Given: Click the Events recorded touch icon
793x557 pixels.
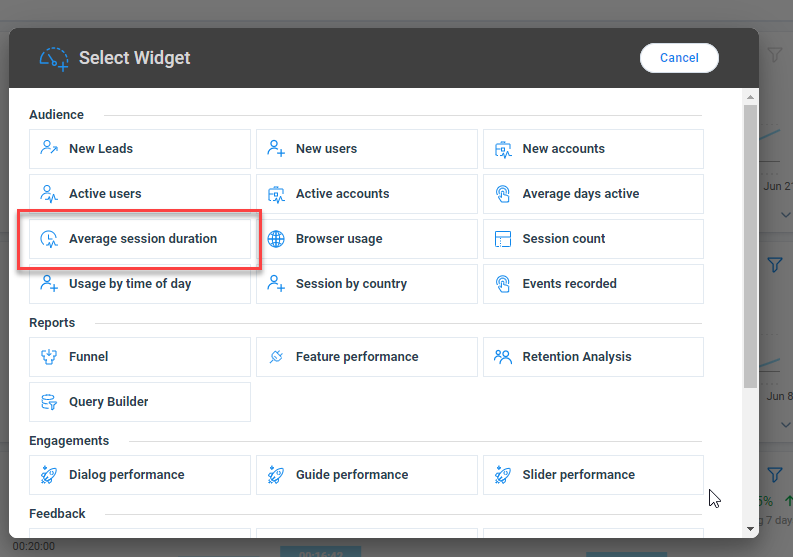Looking at the screenshot, I should click(503, 284).
